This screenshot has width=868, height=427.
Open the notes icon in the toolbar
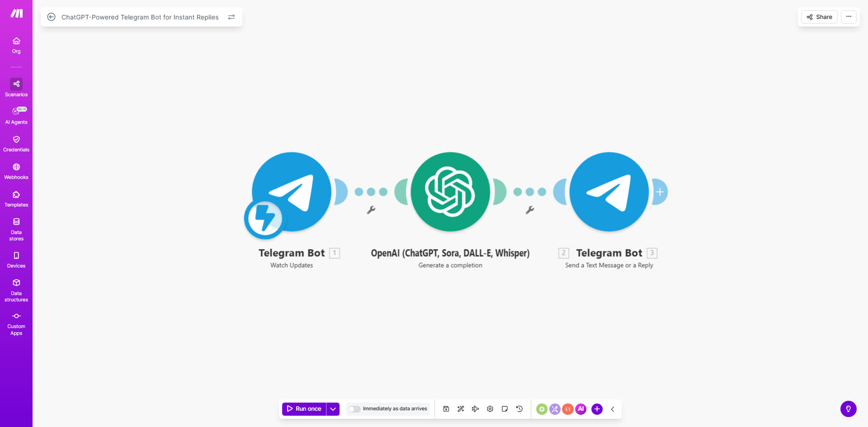(505, 409)
